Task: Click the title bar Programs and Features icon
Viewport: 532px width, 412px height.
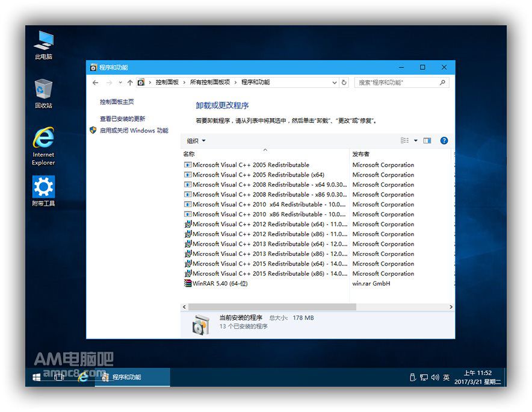Action: pos(93,67)
